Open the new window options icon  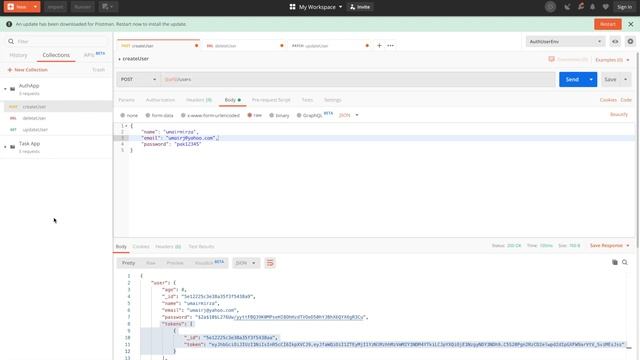click(108, 7)
